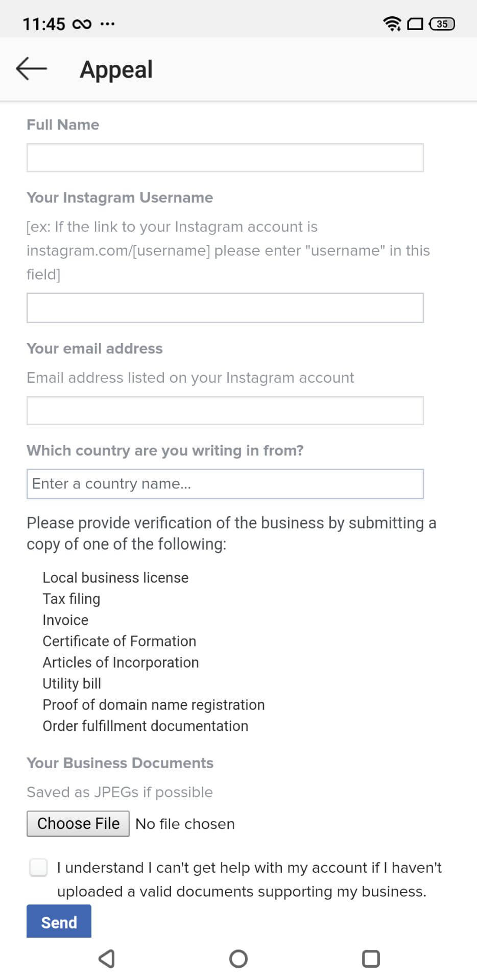477x980 pixels.
Task: Click Choose File to upload business documents
Action: coord(78,823)
